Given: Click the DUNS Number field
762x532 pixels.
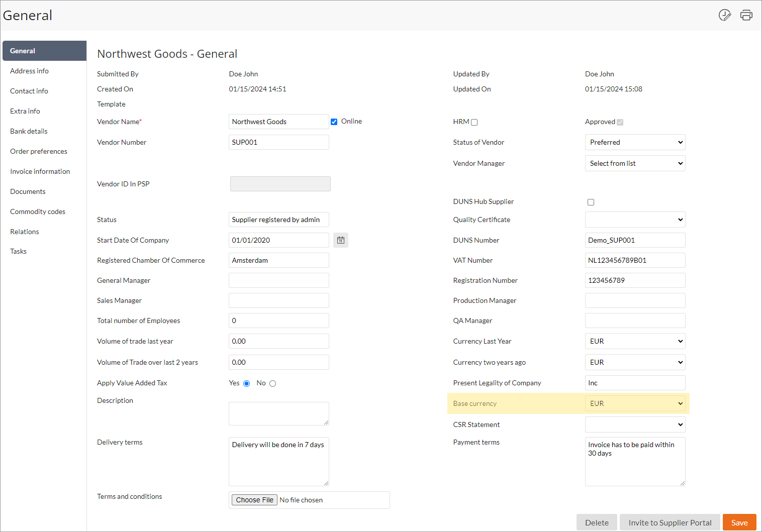Looking at the screenshot, I should (x=635, y=240).
